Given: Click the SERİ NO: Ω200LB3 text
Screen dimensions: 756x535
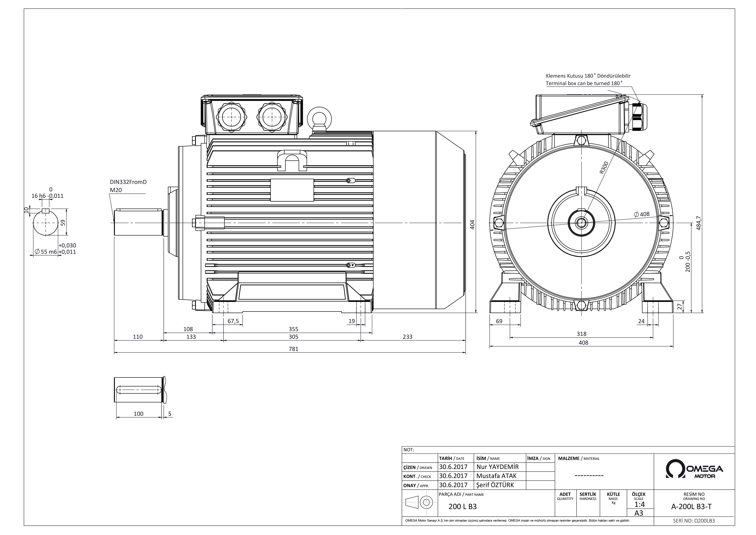Looking at the screenshot, I should [694, 521].
